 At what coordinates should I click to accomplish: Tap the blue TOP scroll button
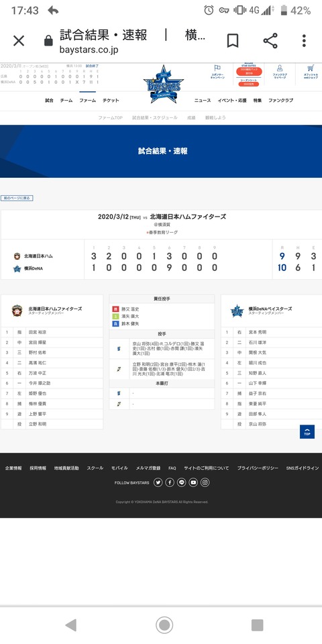tap(307, 431)
